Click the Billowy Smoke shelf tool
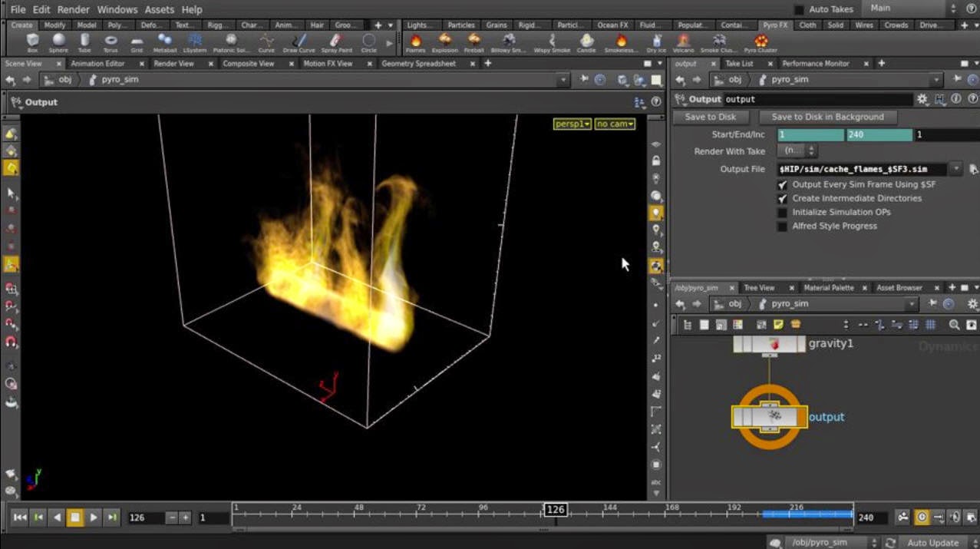Image resolution: width=980 pixels, height=549 pixels. (x=510, y=42)
